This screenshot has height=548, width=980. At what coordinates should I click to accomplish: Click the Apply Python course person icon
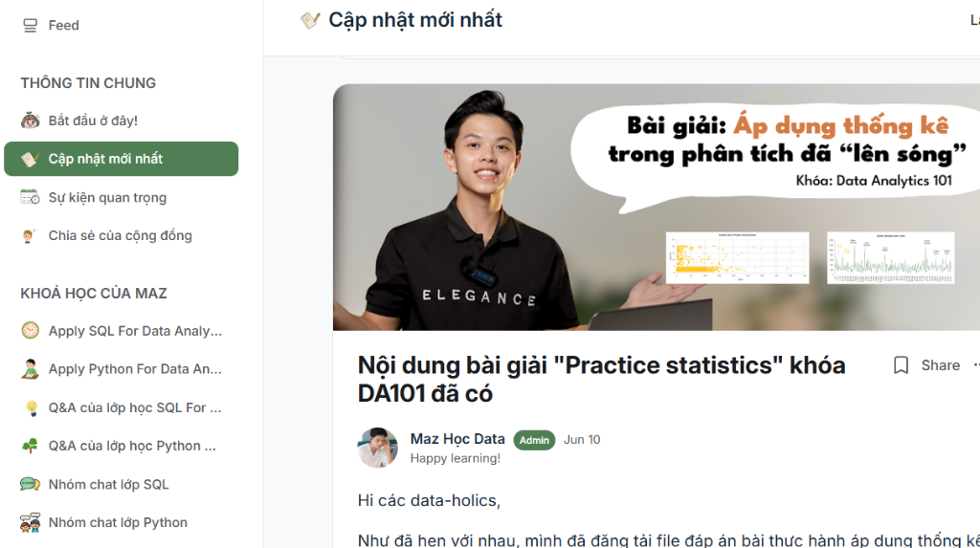point(30,369)
